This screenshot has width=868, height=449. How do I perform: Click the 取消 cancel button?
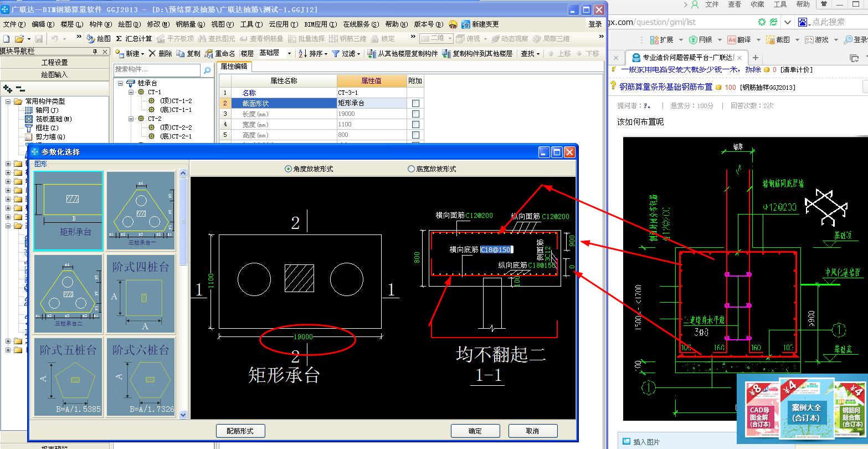533,431
